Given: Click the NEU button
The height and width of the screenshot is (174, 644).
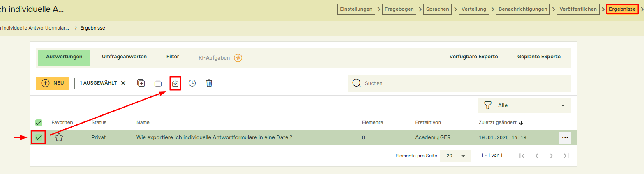Looking at the screenshot, I should (52, 83).
